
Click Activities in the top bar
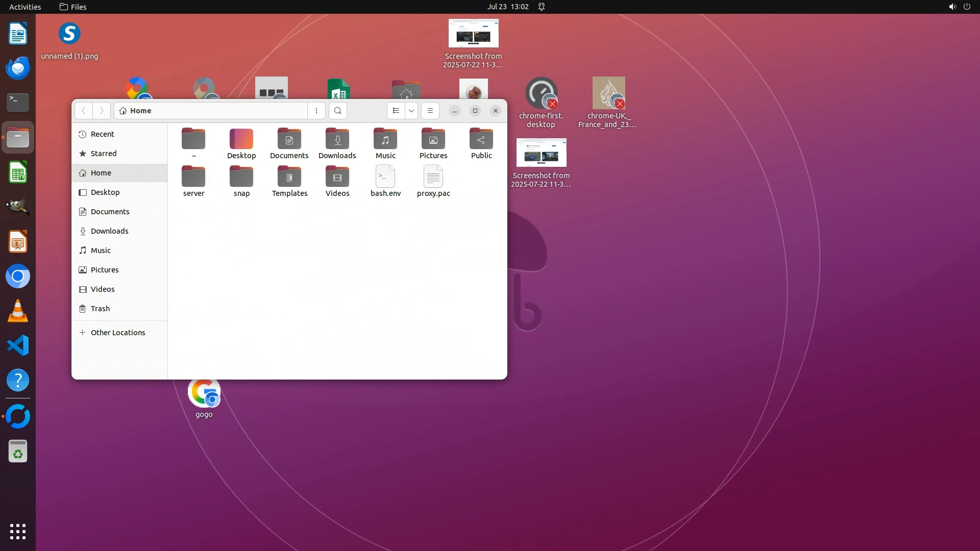coord(25,7)
